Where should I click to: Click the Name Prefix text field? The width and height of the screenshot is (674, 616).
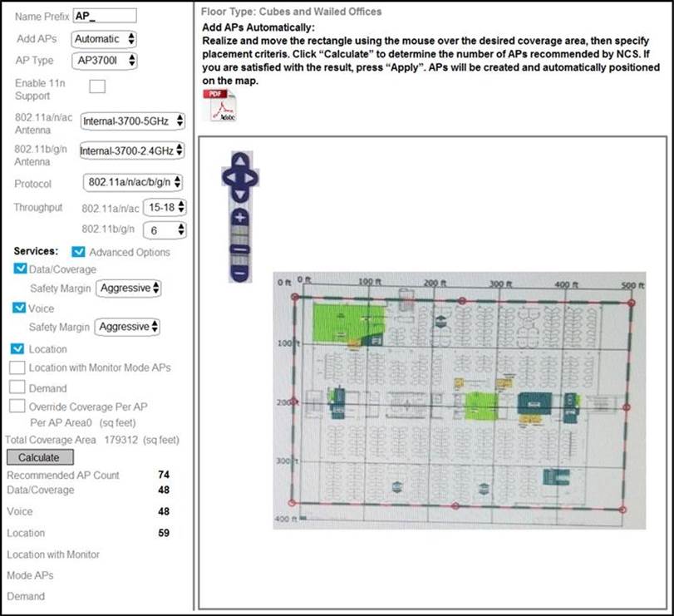pos(104,15)
